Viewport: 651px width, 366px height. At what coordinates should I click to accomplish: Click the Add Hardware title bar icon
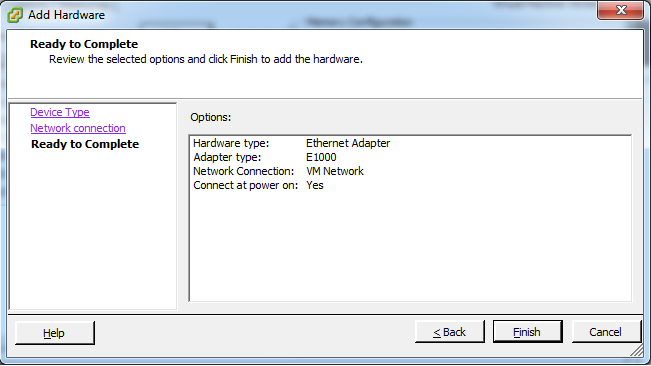pyautogui.click(x=15, y=15)
